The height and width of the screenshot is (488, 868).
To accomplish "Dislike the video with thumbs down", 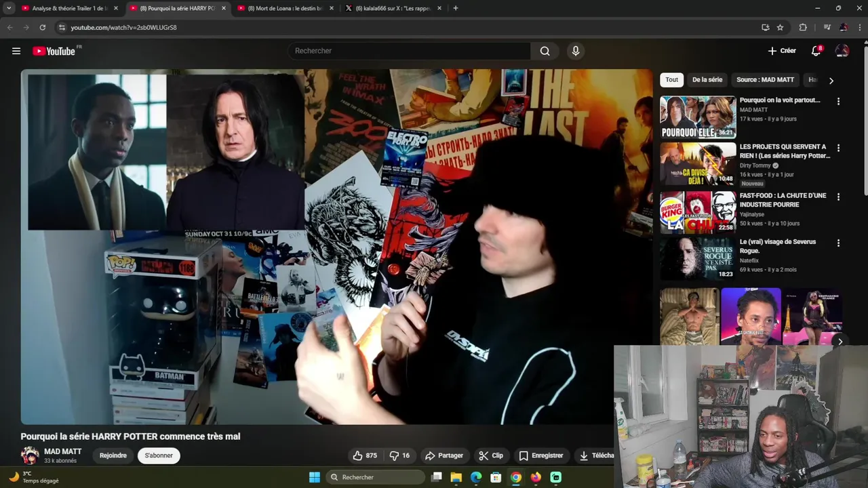I will pos(399,455).
